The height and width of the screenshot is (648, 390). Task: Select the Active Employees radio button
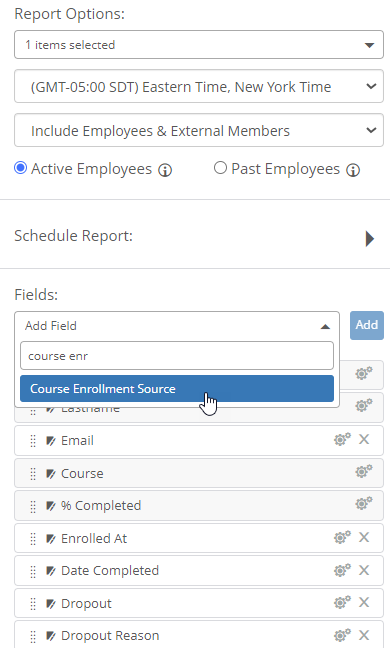[21, 168]
